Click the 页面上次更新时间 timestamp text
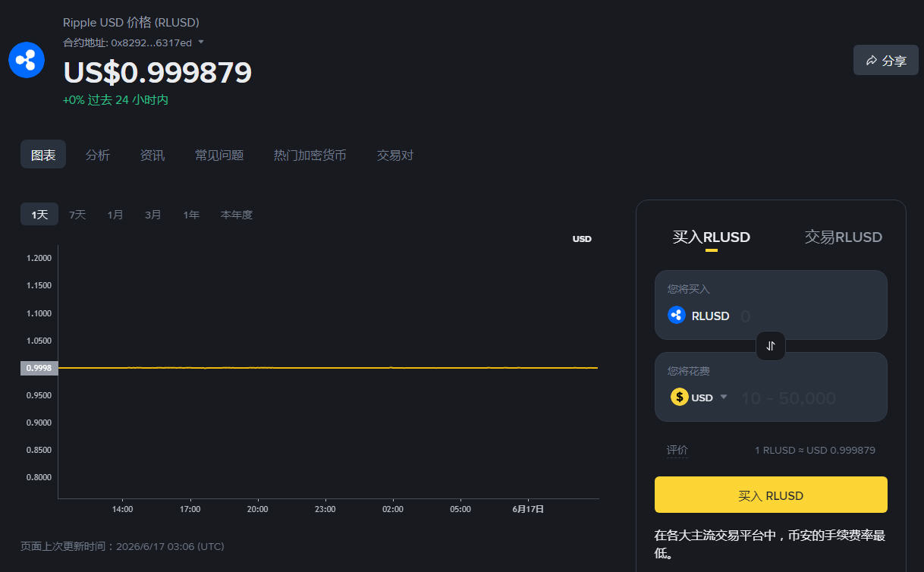Screen dimensions: 924x572 [122, 546]
